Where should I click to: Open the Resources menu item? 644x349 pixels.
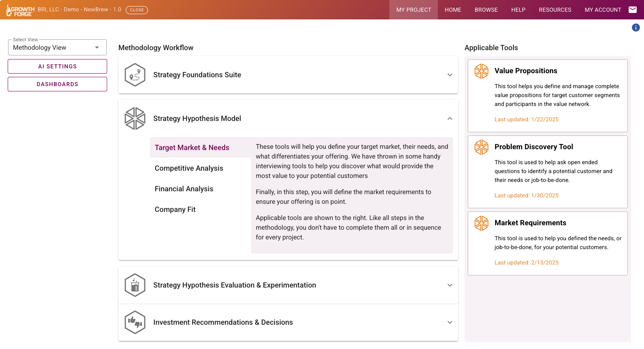[555, 10]
